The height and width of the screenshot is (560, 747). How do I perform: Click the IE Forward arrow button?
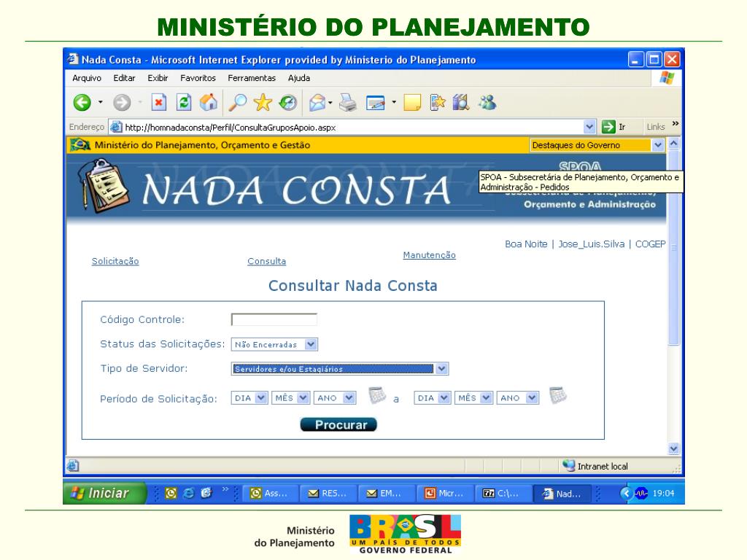point(122,102)
